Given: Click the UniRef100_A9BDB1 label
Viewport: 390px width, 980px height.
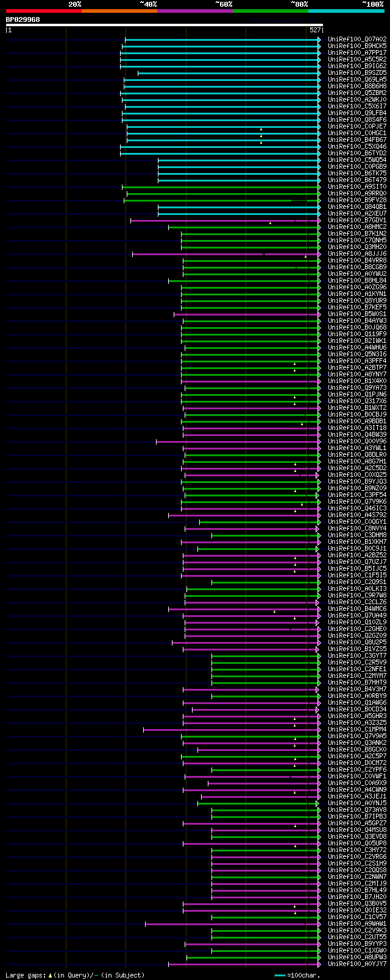Looking at the screenshot, I should [357, 421].
